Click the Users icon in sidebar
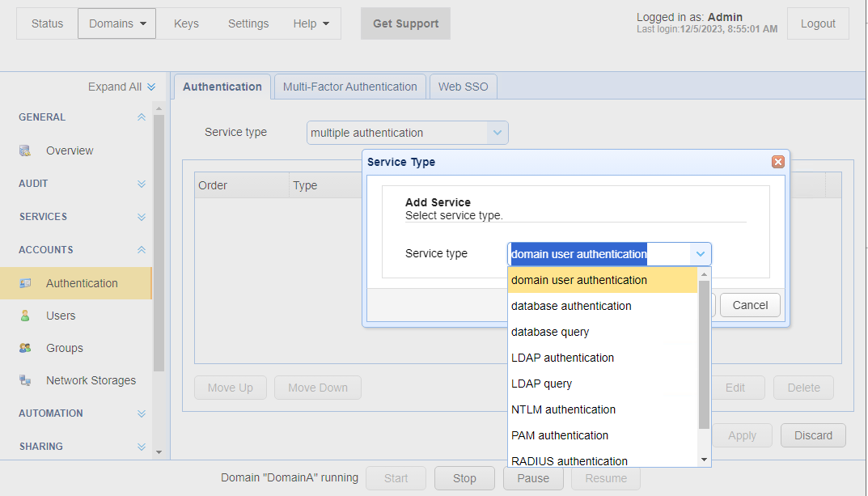Screen dimensions: 868x496 point(25,316)
